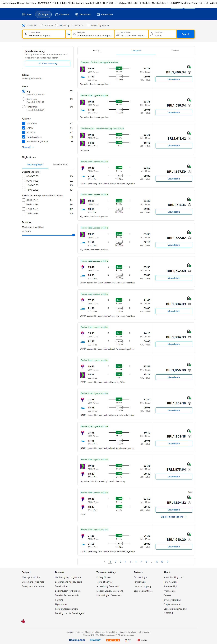Click the info icon beside the Best tab
The image size is (217, 644).
click(x=100, y=51)
